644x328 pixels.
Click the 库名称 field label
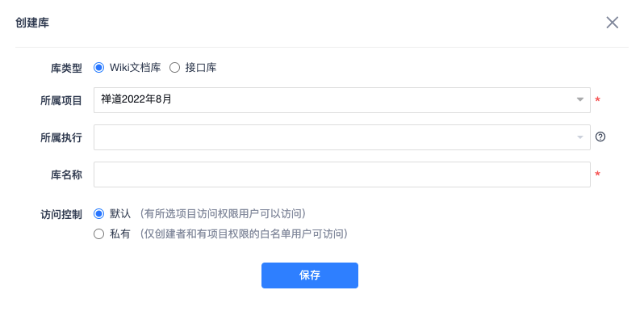65,175
